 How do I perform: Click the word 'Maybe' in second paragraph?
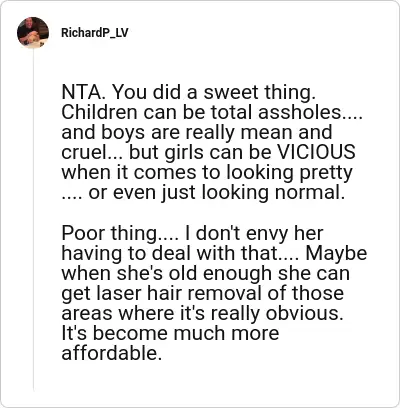(x=336, y=253)
